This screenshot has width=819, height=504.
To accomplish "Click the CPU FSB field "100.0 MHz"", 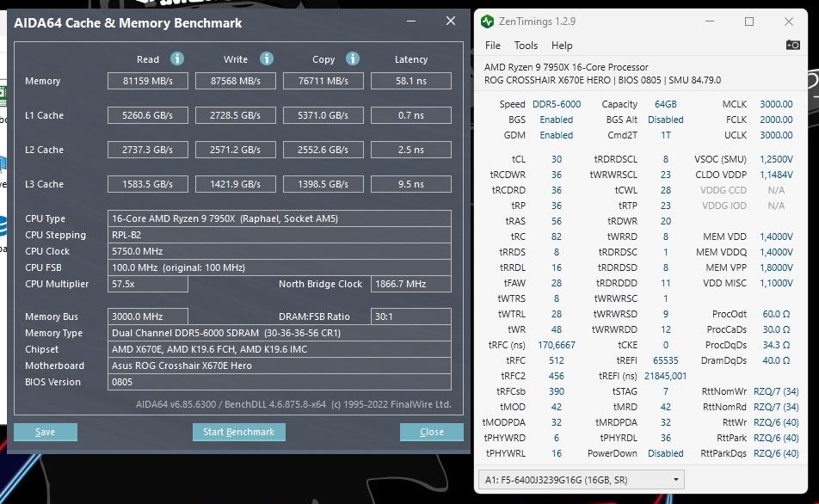I will [280, 267].
